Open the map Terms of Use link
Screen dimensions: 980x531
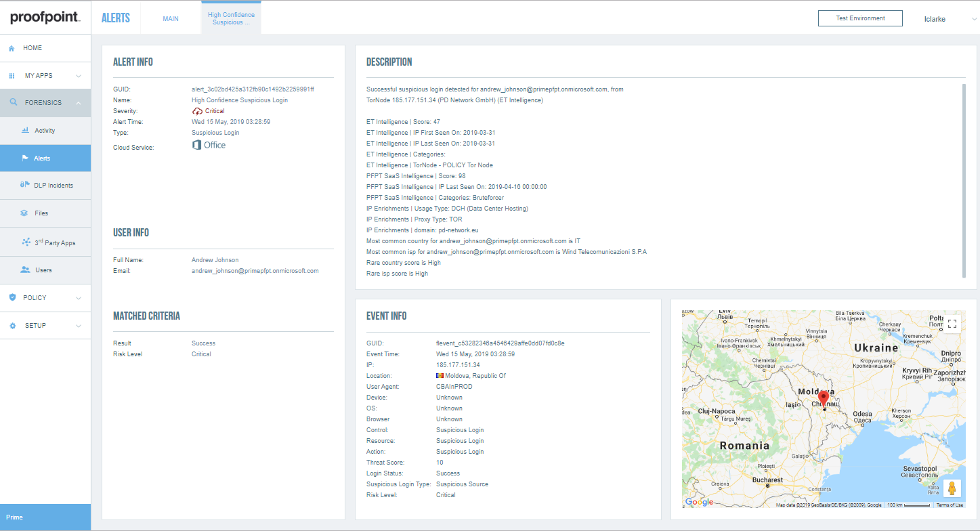coord(949,505)
